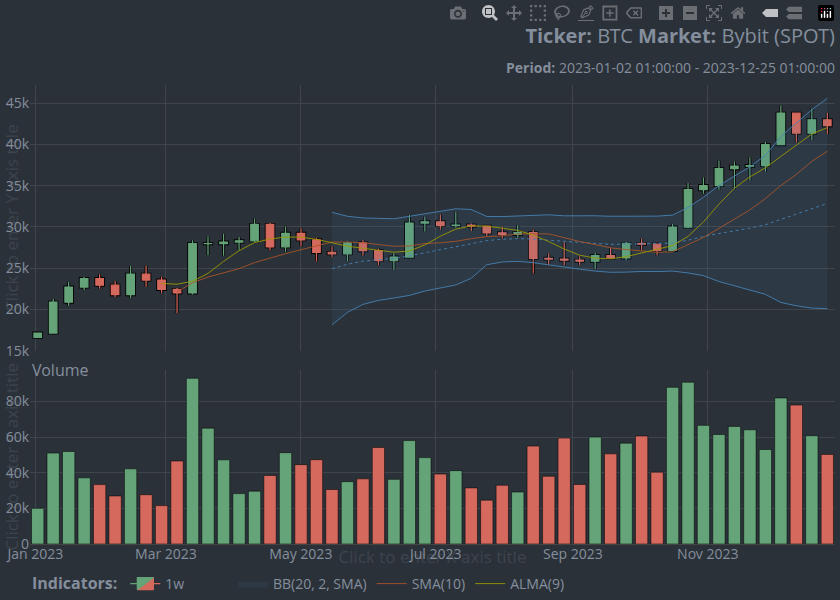Viewport: 840px width, 600px height.
Task: Select the Draw open path tool
Action: pyautogui.click(x=586, y=13)
